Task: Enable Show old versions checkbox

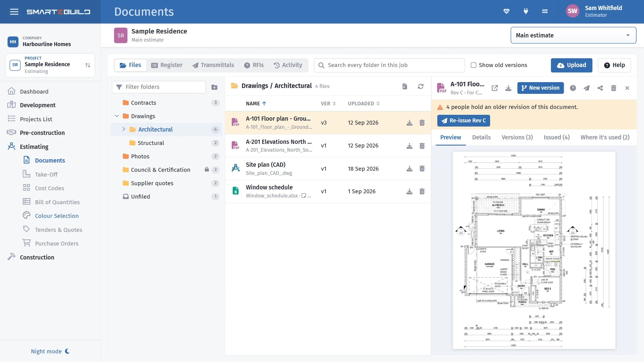Action: (473, 65)
